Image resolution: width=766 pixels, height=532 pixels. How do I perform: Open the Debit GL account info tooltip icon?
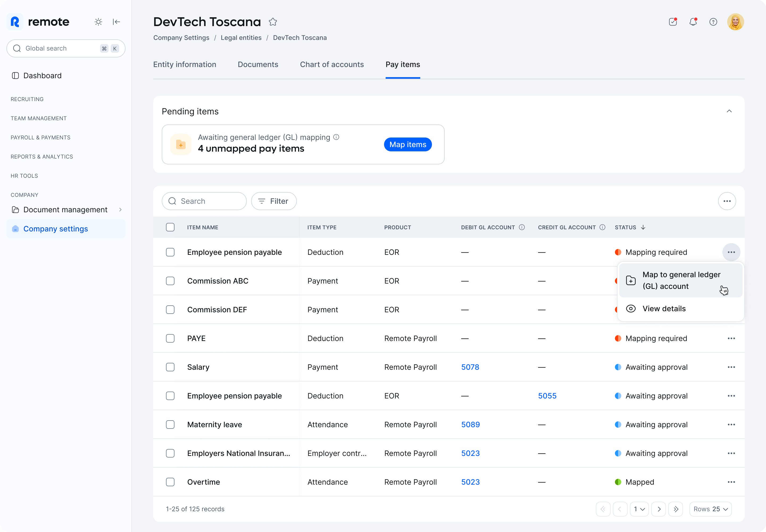point(522,227)
